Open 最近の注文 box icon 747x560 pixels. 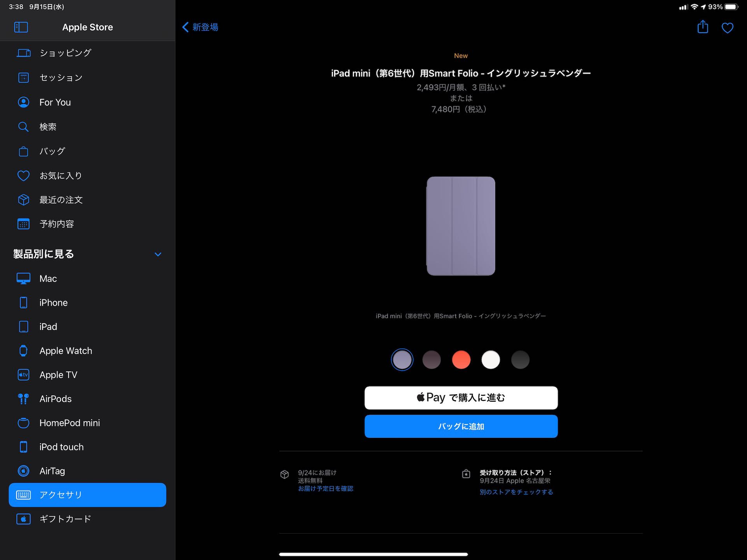pos(23,200)
